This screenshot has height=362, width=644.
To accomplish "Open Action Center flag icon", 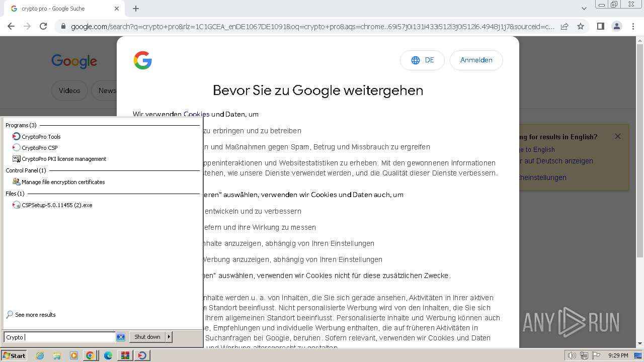I will (x=596, y=355).
